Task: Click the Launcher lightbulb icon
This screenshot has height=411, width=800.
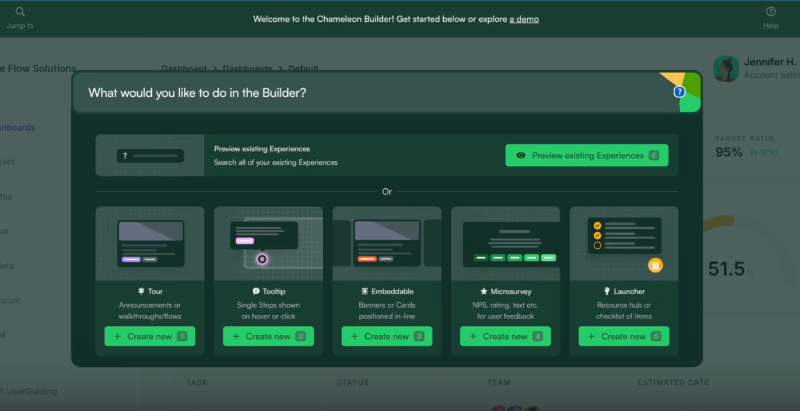Action: pyautogui.click(x=607, y=291)
